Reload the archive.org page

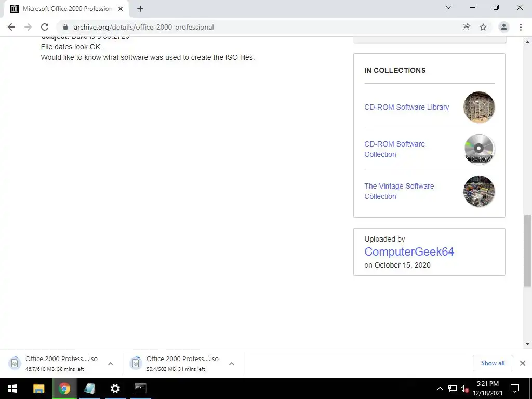[45, 27]
